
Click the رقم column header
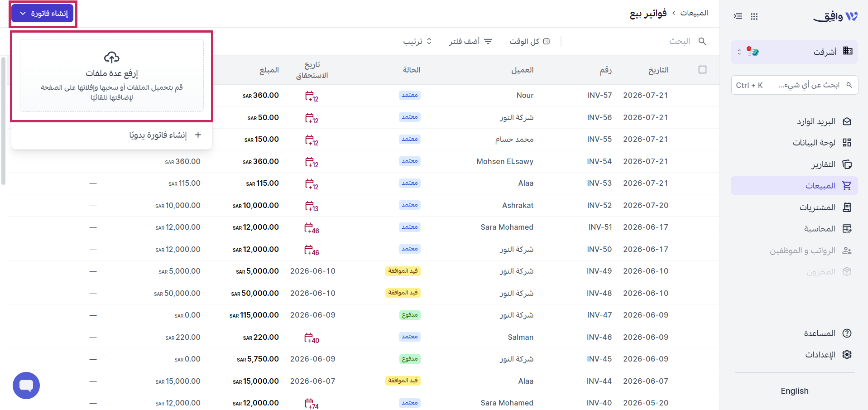606,70
